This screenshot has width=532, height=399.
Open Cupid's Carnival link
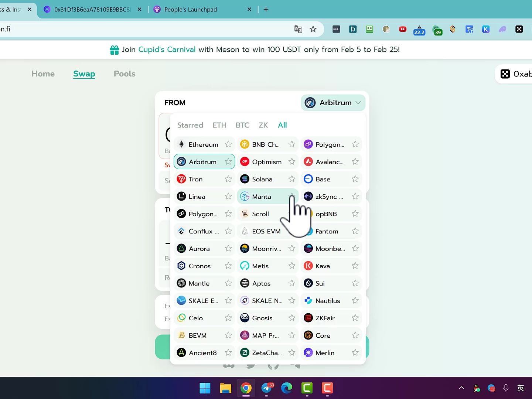coord(167,50)
